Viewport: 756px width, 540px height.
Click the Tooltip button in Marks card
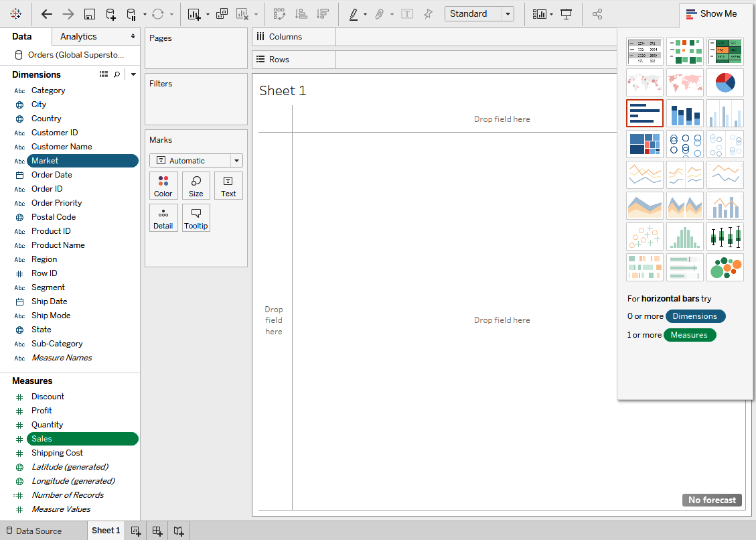[x=196, y=218]
